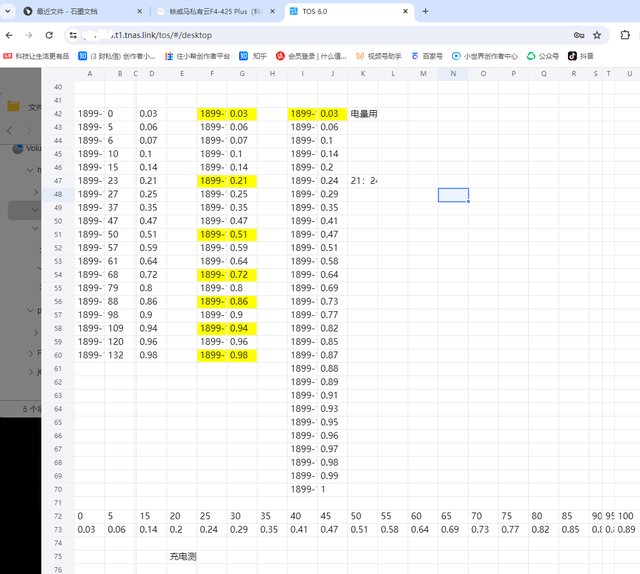Select cell 21: 24 in row 47
The image size is (640, 574).
click(363, 181)
